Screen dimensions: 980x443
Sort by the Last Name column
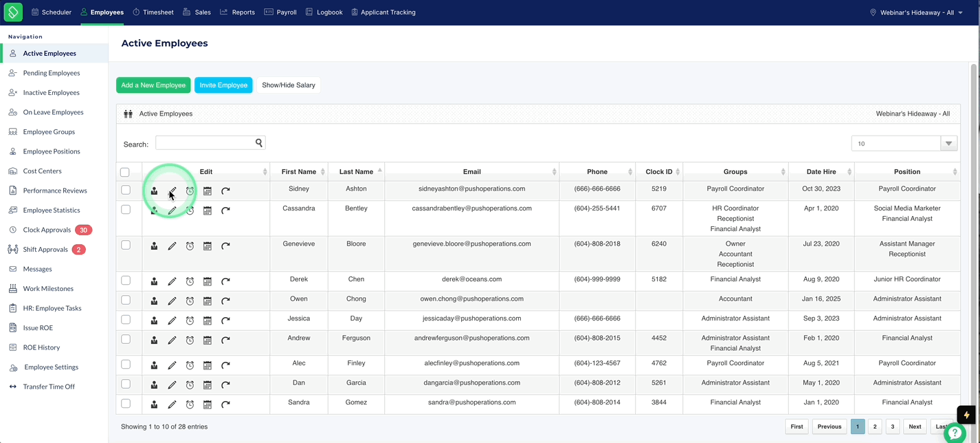coord(356,171)
